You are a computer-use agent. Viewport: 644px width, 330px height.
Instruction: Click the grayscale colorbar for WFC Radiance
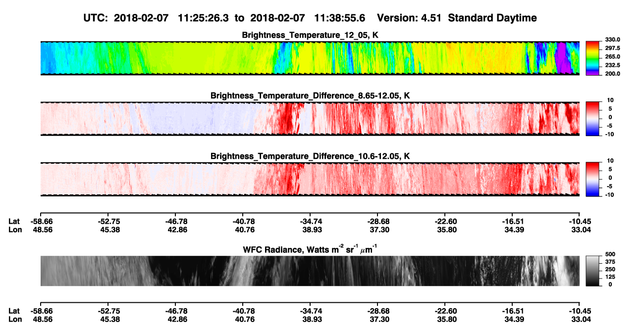591,271
